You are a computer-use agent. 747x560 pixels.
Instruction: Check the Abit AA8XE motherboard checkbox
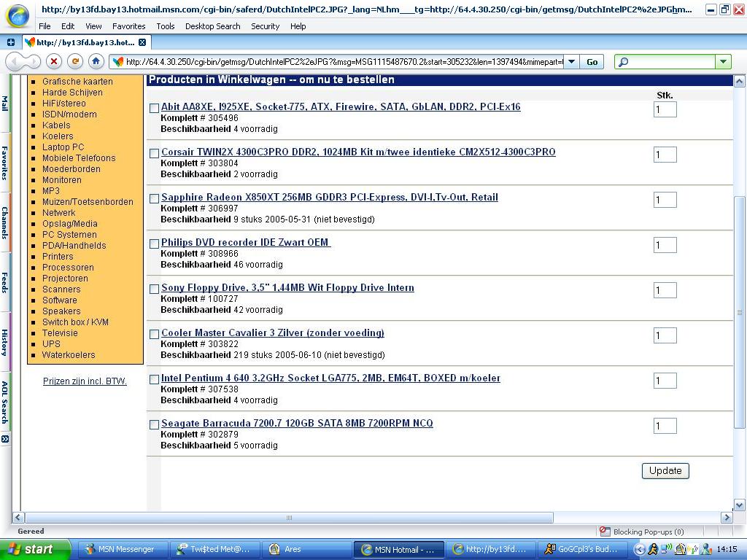click(154, 108)
